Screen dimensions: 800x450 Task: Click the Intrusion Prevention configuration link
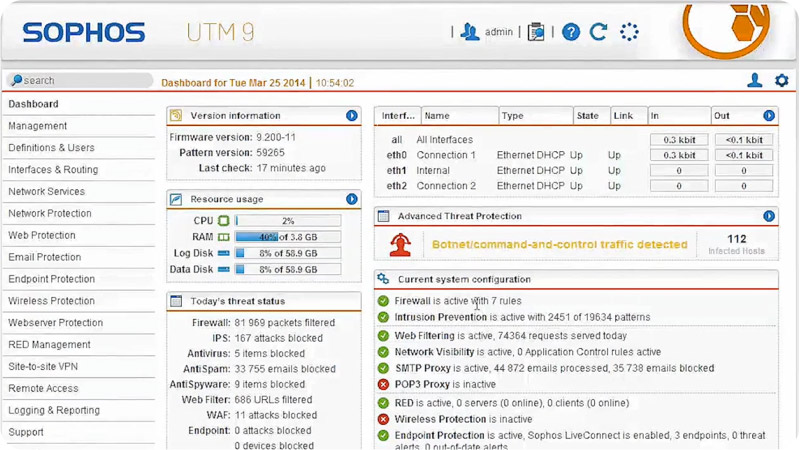(x=440, y=317)
